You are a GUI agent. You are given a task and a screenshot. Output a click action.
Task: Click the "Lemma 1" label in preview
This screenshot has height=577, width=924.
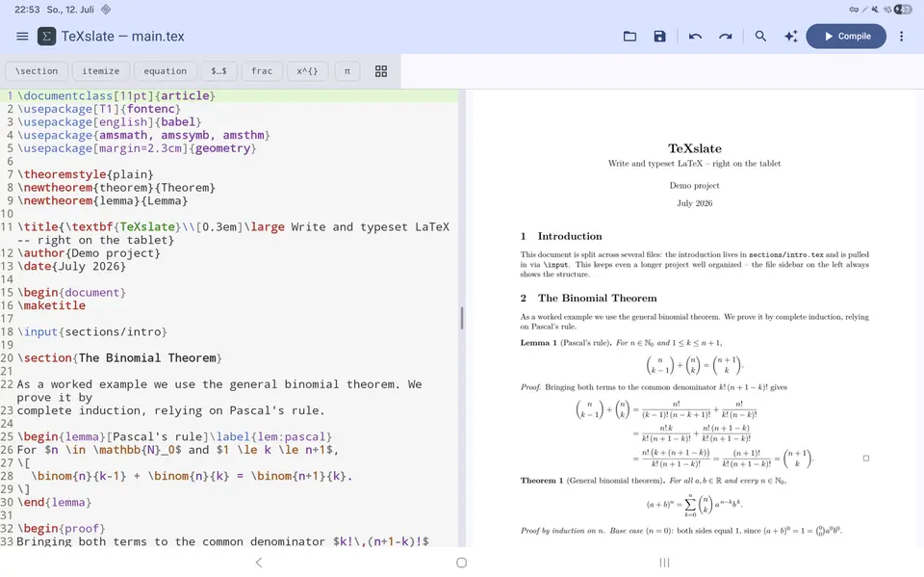539,342
